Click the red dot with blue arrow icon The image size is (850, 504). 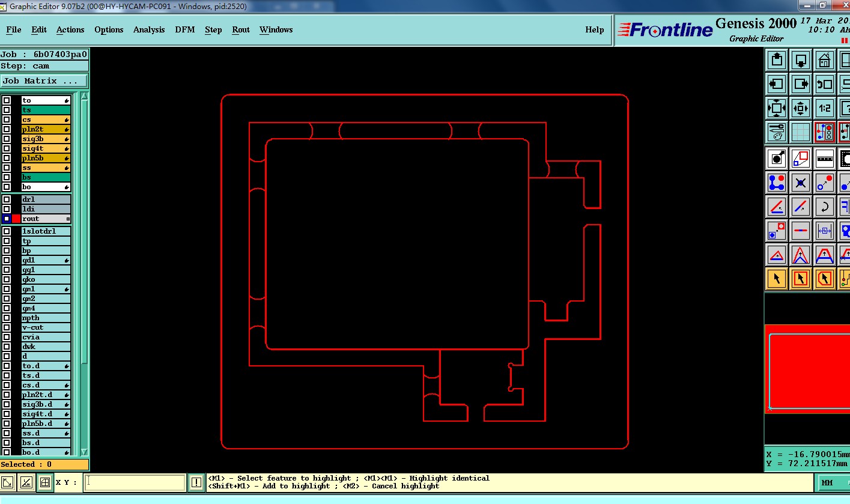point(825,183)
